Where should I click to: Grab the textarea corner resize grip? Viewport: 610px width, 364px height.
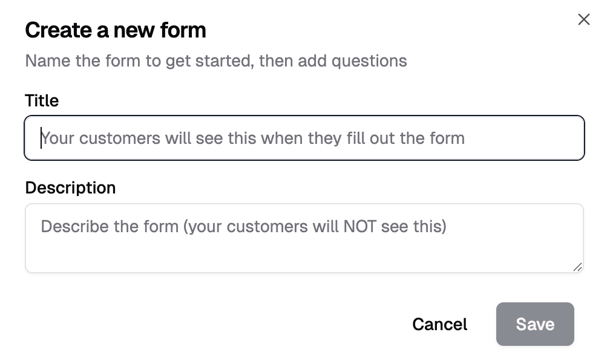577,267
